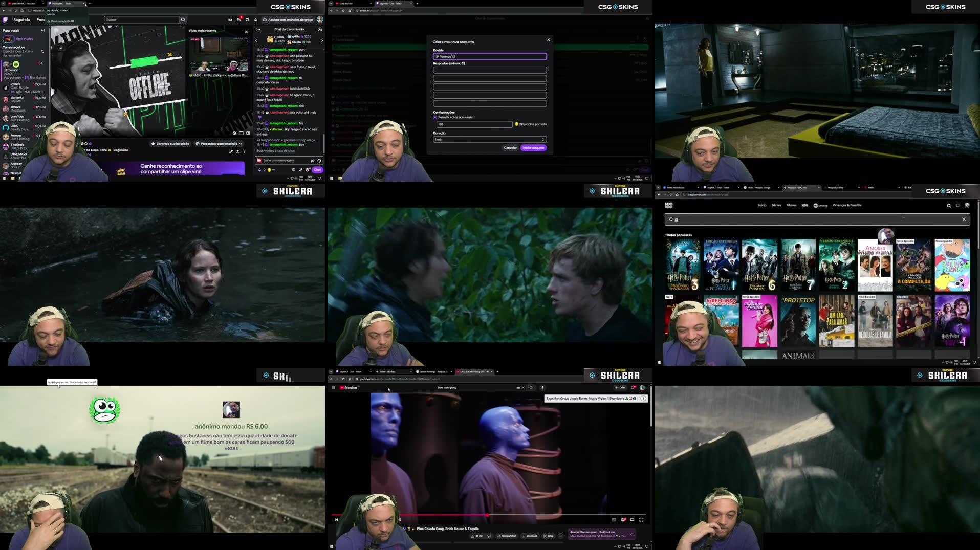The width and height of the screenshot is (980, 550).
Task: Toggle Permitir votos adicionais option
Action: click(x=435, y=118)
